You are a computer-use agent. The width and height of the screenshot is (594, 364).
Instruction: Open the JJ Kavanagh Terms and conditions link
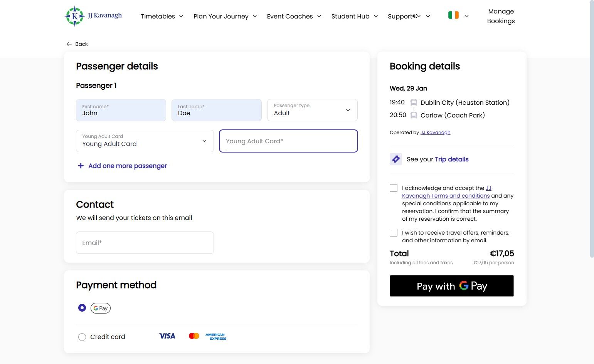point(446,192)
